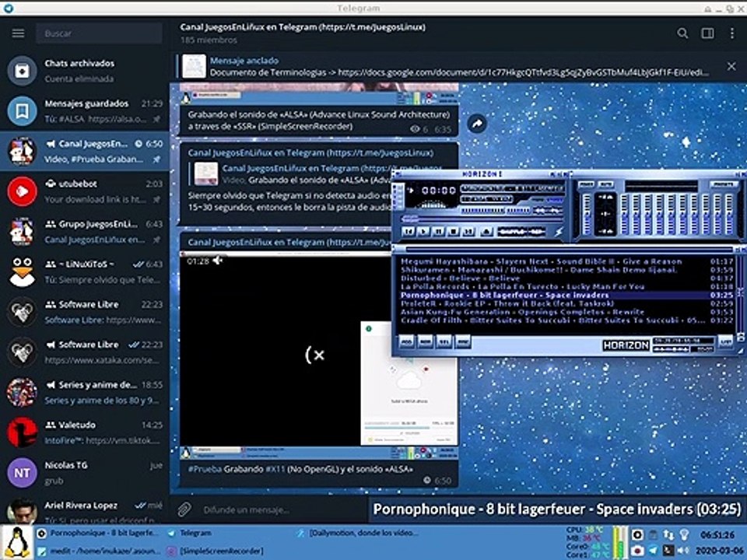Screen dimensions: 747x560
Task: Select Megumi Hayashibara Give a Reason track
Action: (566, 261)
